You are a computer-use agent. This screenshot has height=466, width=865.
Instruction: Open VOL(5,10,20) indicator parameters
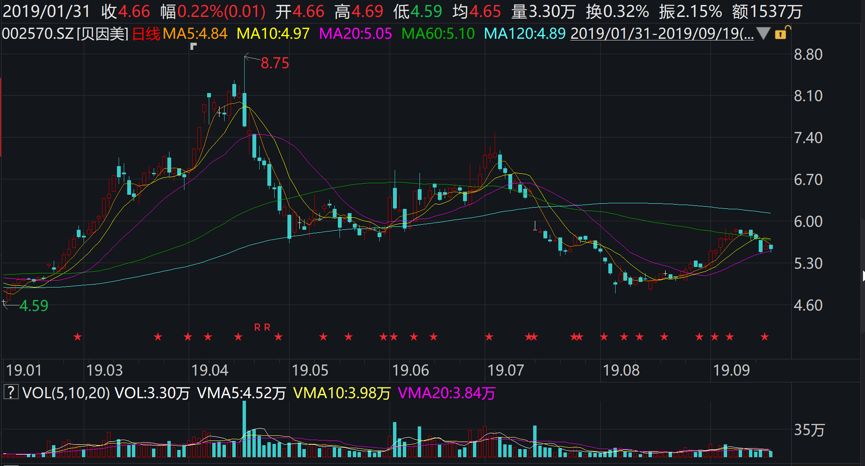[x=59, y=394]
